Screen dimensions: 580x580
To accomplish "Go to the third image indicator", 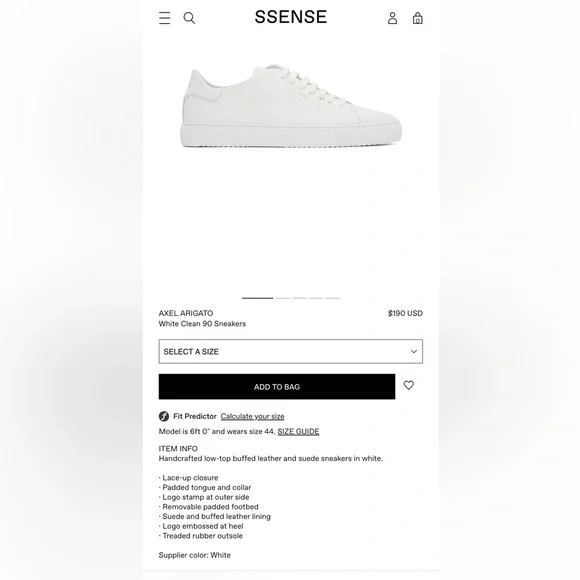I will point(300,298).
